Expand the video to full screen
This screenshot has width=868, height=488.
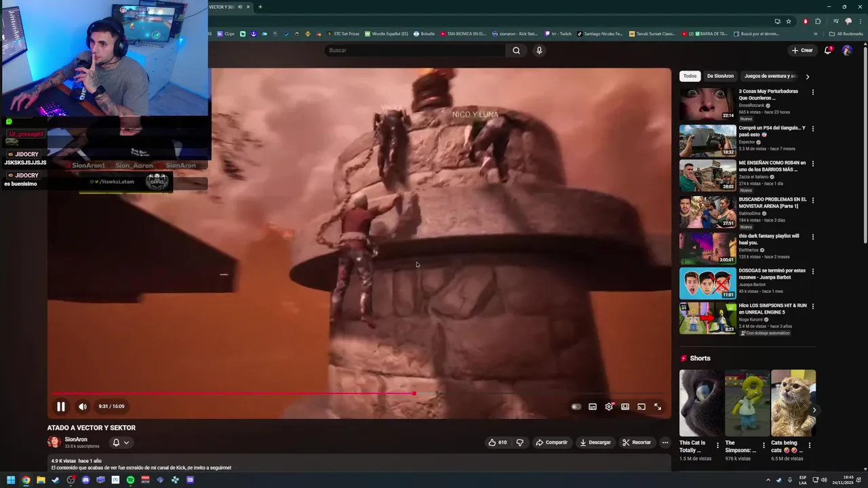(658, 407)
